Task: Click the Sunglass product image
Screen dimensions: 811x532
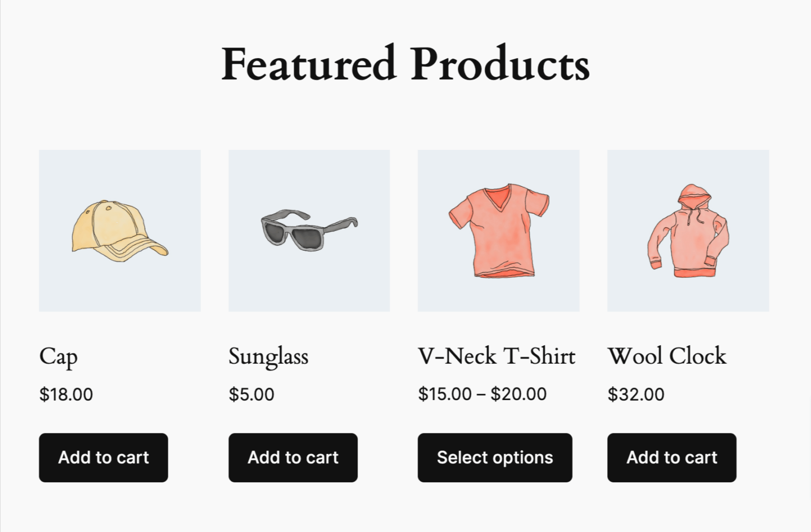Action: 309,230
